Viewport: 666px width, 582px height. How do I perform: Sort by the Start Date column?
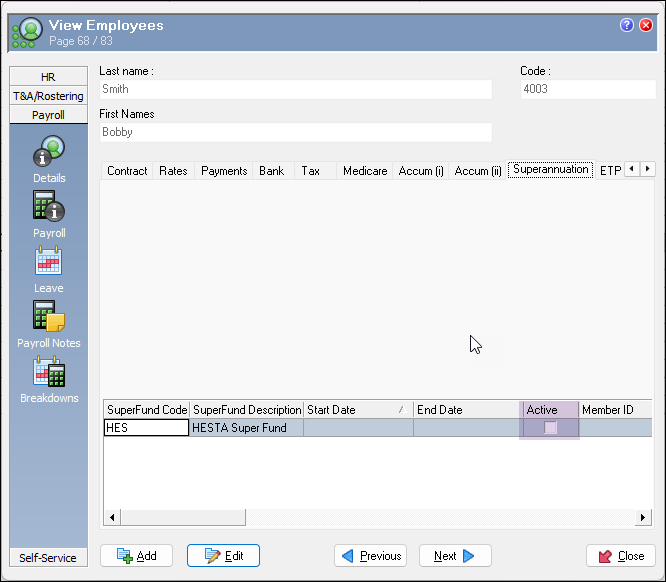[358, 410]
